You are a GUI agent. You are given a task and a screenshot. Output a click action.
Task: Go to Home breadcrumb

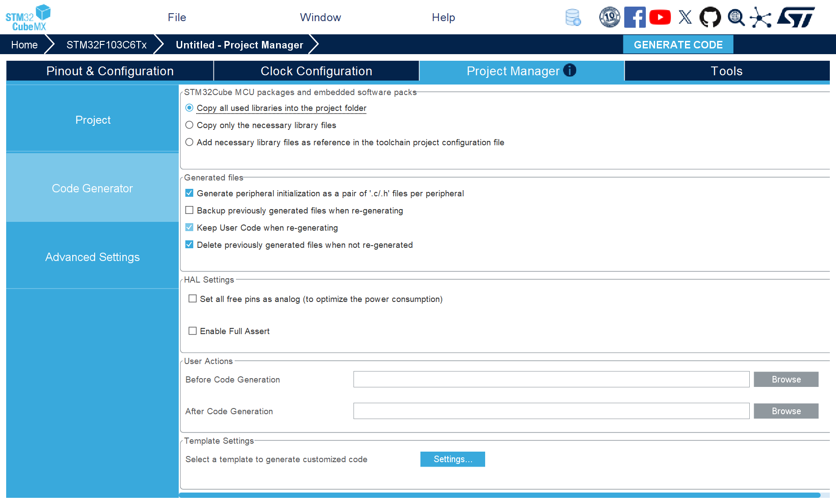click(25, 45)
